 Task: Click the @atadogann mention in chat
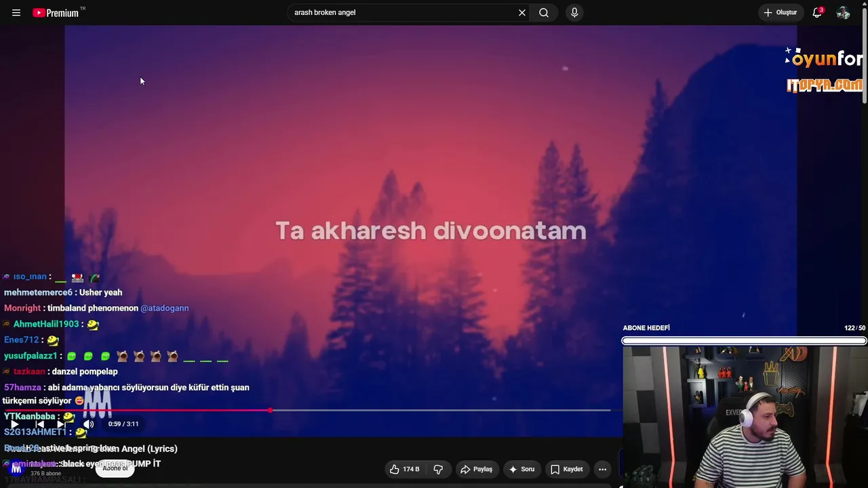coord(165,308)
